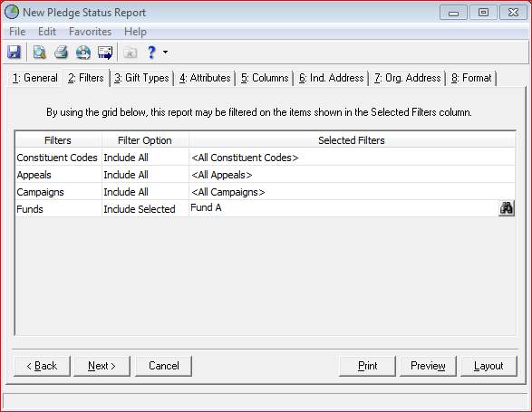Click the Layout button
The height and width of the screenshot is (412, 532).
(x=488, y=366)
